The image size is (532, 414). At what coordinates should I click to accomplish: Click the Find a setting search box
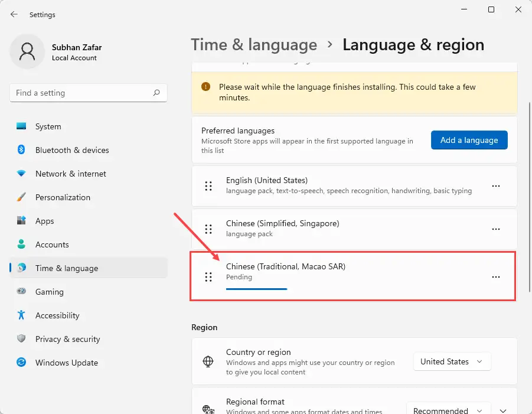tap(89, 93)
